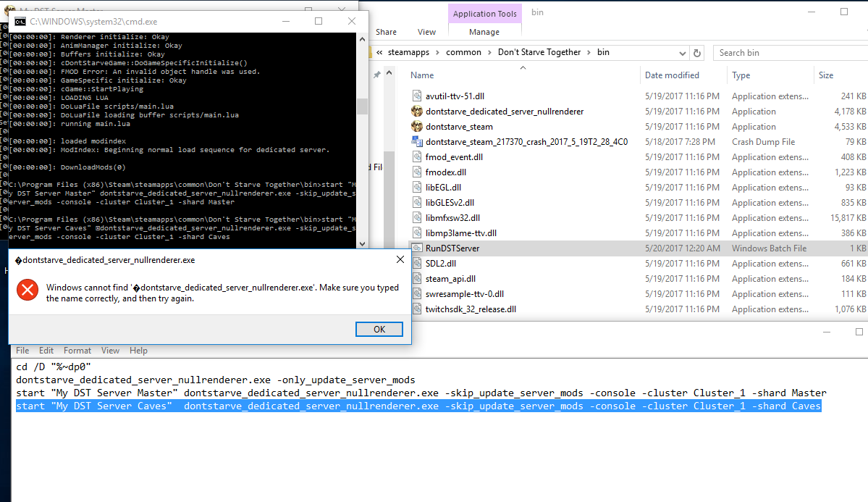Open the Notepad Format menu

(x=77, y=351)
